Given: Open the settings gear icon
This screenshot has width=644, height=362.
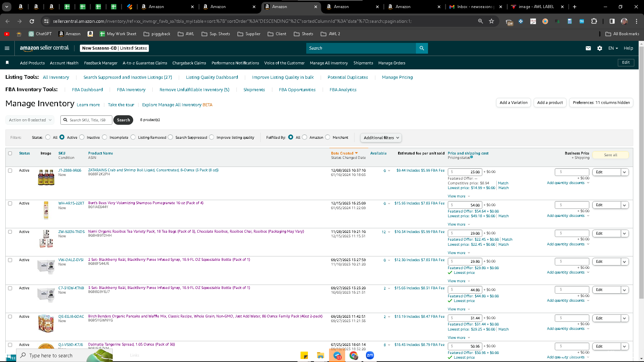Looking at the screenshot, I should point(600,48).
